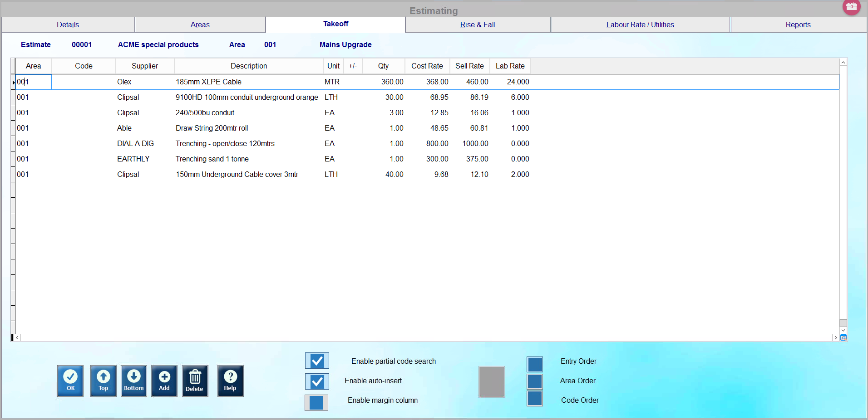The image size is (868, 420).
Task: Click the row selector arrow of first row
Action: click(x=14, y=82)
